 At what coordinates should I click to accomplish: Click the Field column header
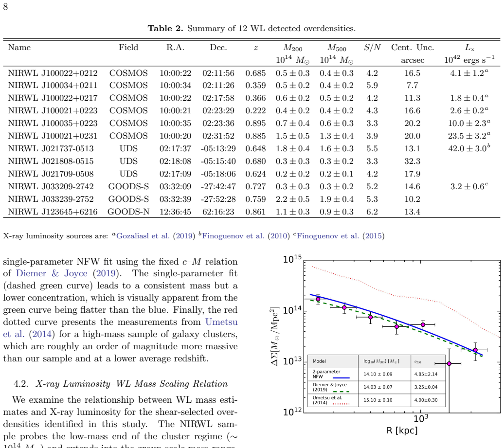(128, 48)
